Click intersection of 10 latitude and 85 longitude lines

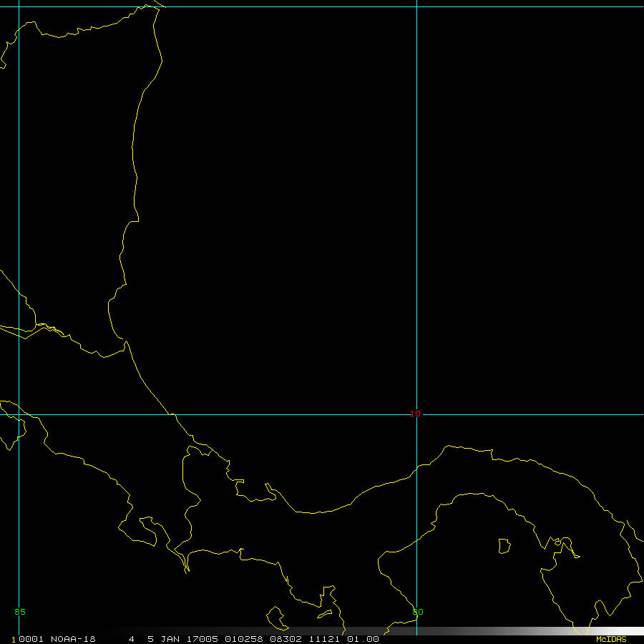(x=19, y=414)
